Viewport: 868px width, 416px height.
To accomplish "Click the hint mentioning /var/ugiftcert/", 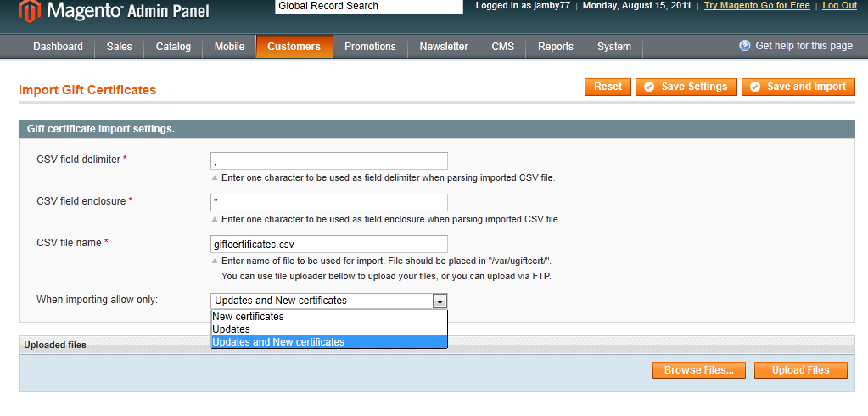I will pos(386,261).
